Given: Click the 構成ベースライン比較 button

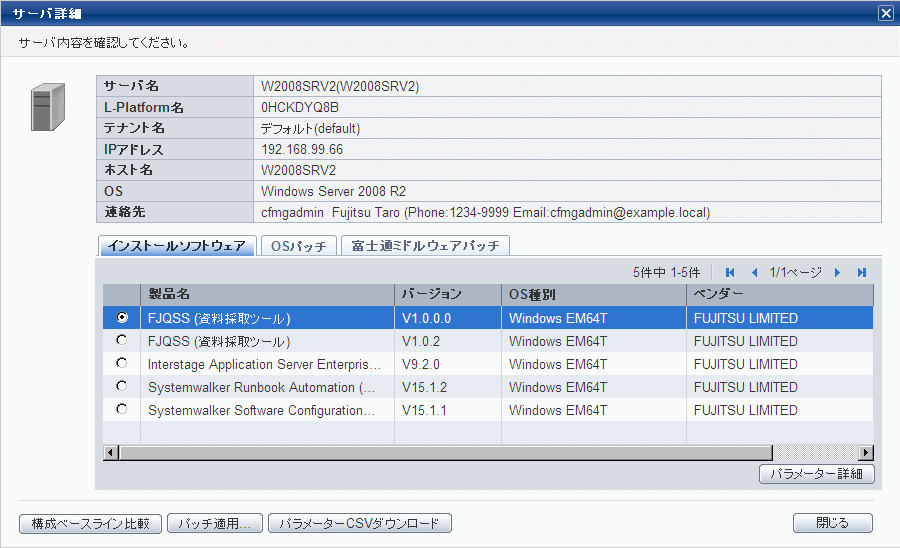Looking at the screenshot, I should (90, 523).
